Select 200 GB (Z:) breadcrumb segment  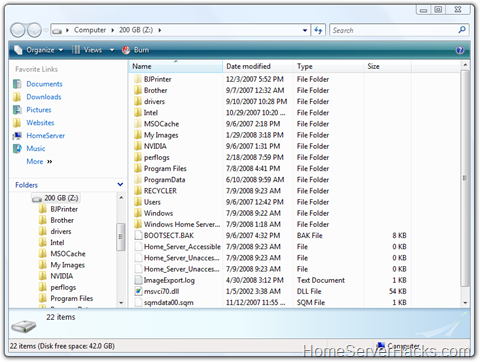tap(136, 30)
